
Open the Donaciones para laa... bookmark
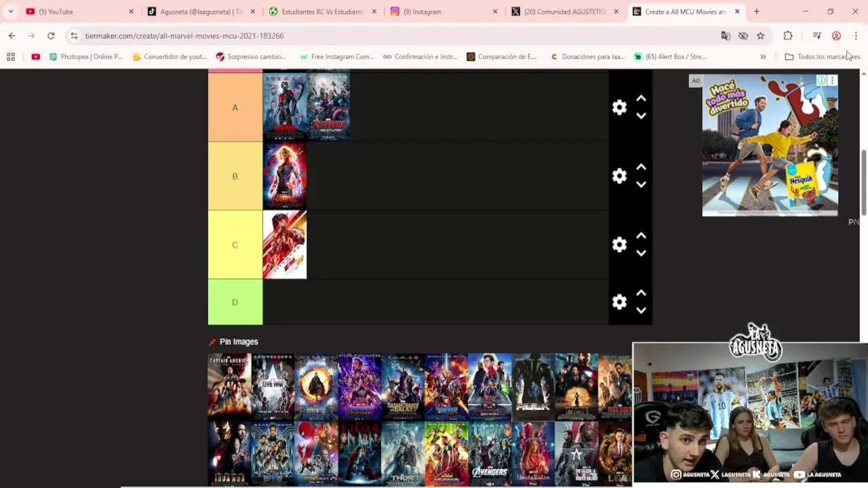[x=587, y=57]
